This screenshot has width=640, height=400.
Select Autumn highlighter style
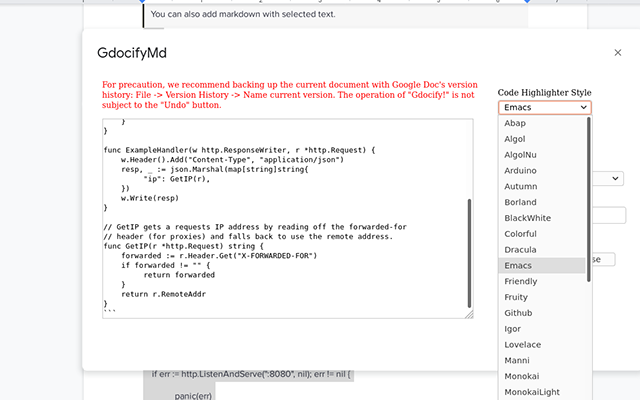542,187
